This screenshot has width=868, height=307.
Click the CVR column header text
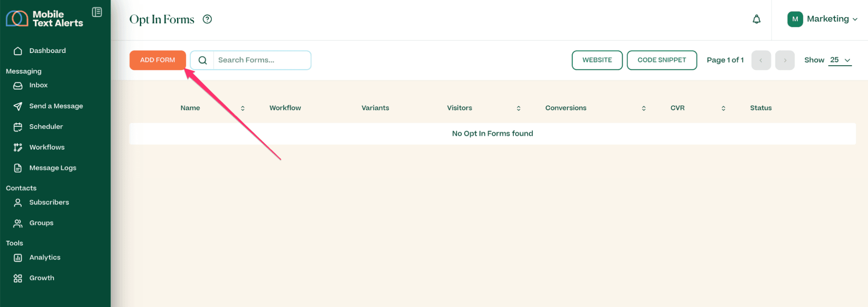click(677, 108)
